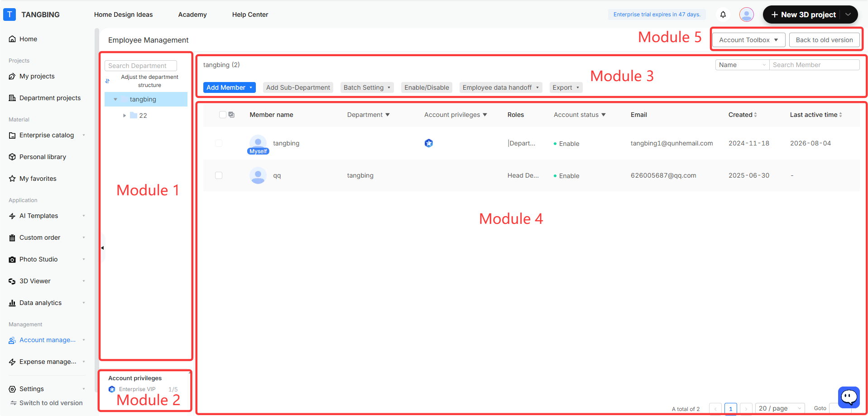868x416 pixels.
Task: Go to My projects in sidebar
Action: coord(37,76)
